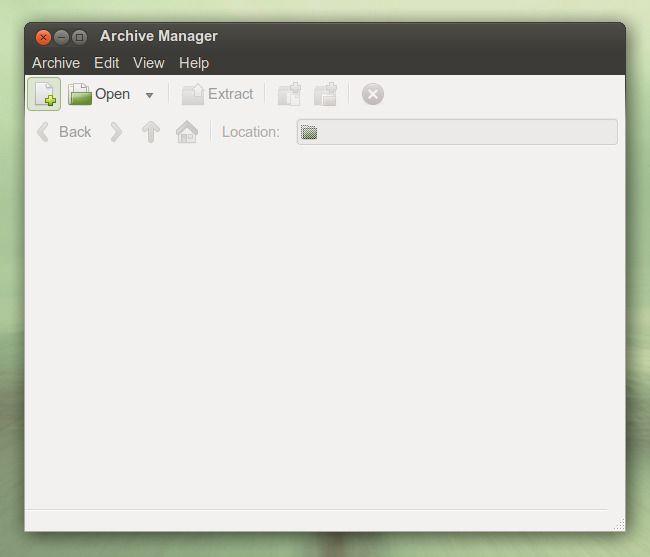Click the Extract archive icon
Image resolution: width=650 pixels, height=557 pixels.
[x=193, y=94]
